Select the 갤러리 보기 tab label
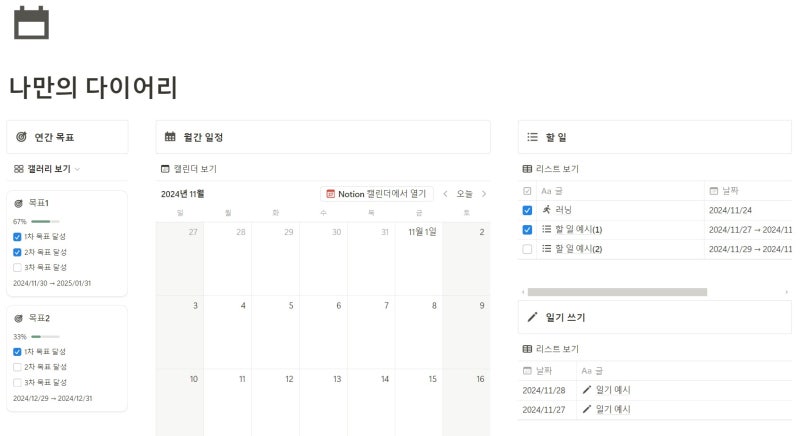 49,169
